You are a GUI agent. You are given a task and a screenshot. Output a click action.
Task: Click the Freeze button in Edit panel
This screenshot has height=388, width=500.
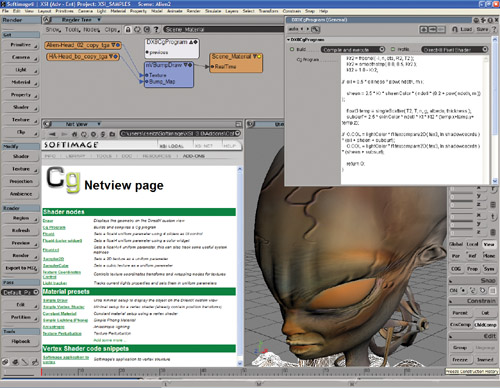tap(460, 360)
